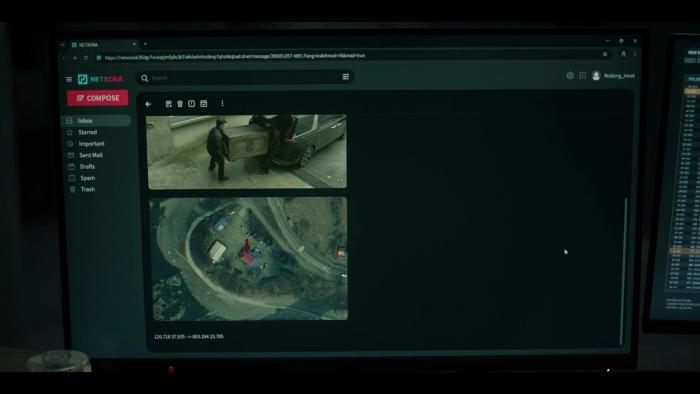
Task: Open the aerial satellite image attachment
Action: click(249, 259)
